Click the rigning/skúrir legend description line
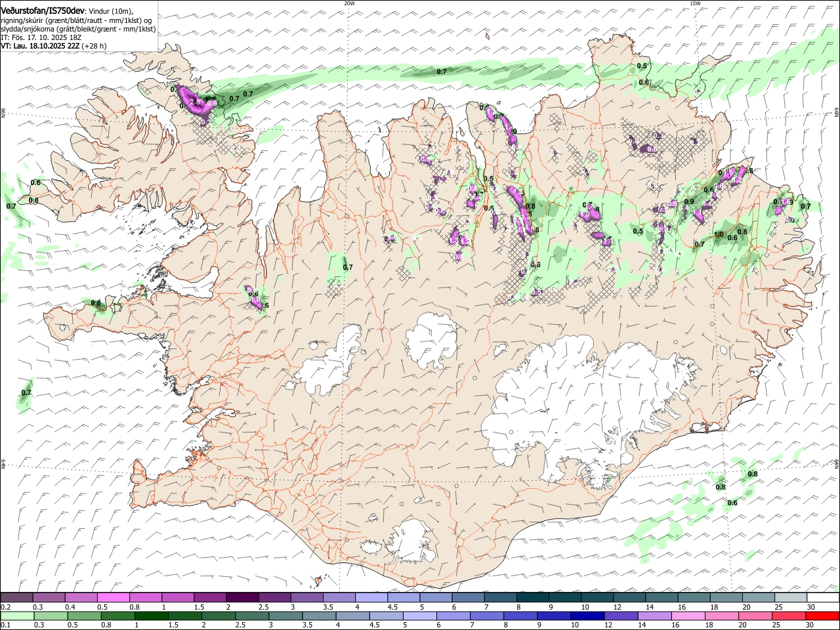Viewport: 840px width, 630px height. pyautogui.click(x=76, y=21)
